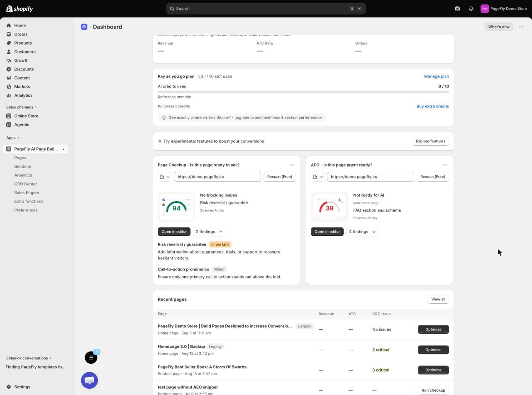
Task: Open the Page Checkup card options menu
Action: 291,165
